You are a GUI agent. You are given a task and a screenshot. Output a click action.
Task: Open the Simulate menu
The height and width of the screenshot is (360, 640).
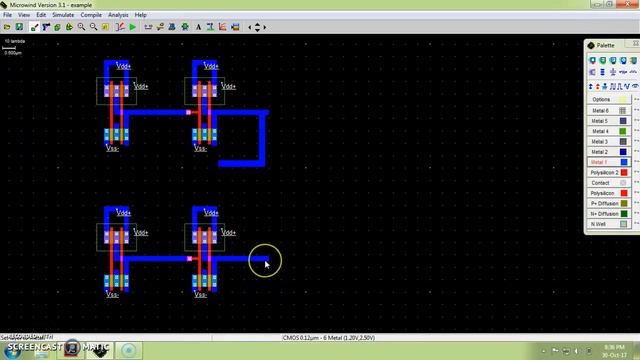[63, 15]
